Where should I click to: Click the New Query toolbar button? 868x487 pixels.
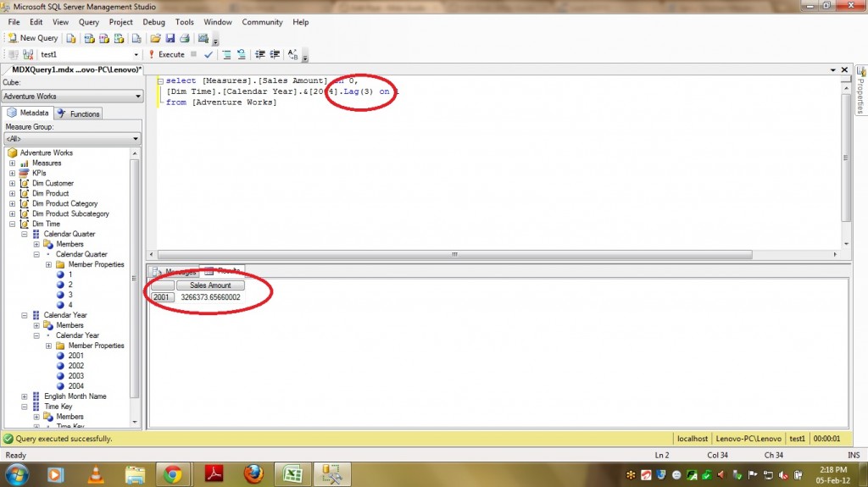click(33, 38)
